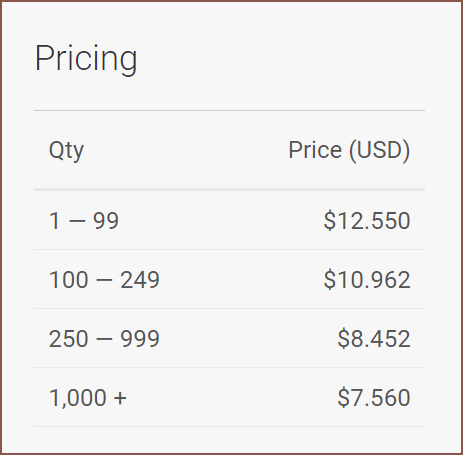Viewport: 463px width, 455px height.
Task: Click the plus sign after 1,000
Action: 120,398
